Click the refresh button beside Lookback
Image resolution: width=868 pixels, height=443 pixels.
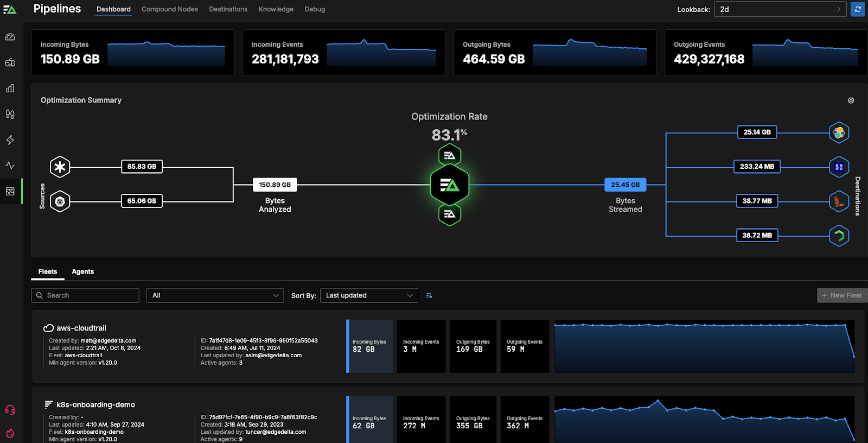858,9
